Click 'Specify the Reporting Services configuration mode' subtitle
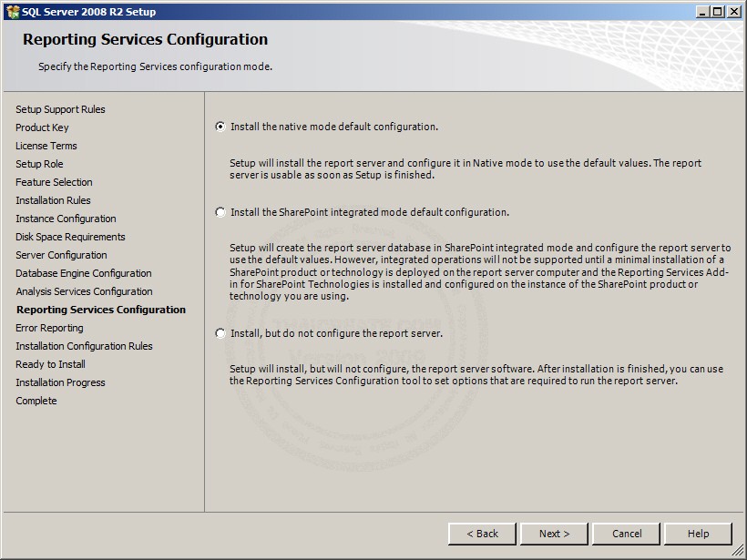Image resolution: width=747 pixels, height=560 pixels. [x=155, y=66]
